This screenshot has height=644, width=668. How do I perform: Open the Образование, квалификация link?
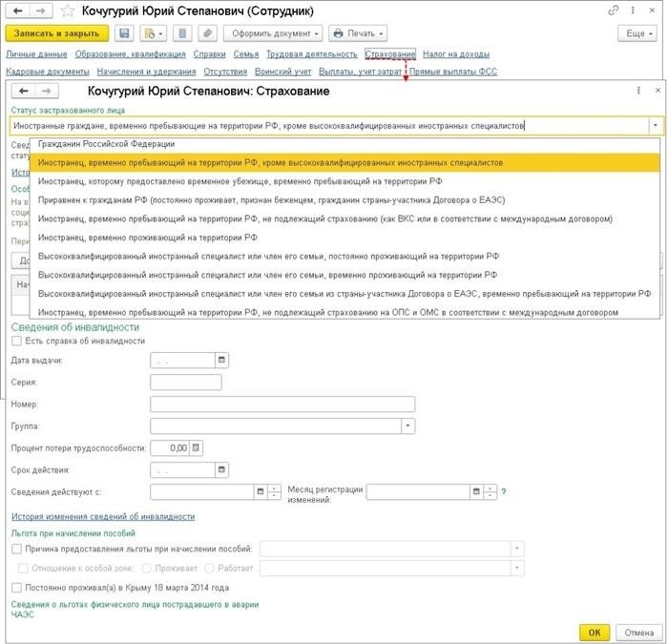(x=131, y=54)
